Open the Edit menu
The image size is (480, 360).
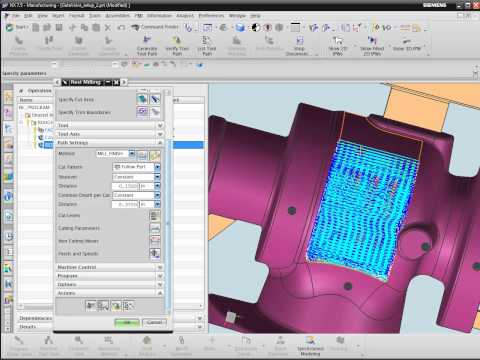28,16
